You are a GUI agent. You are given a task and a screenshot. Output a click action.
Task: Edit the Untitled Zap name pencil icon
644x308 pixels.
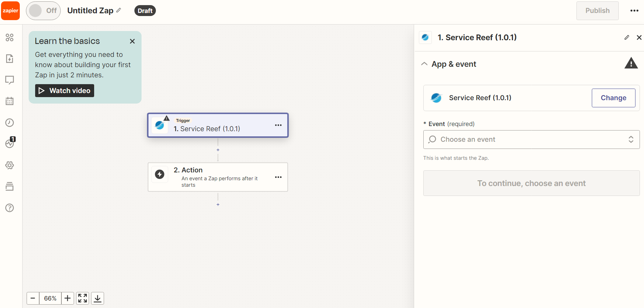click(119, 10)
